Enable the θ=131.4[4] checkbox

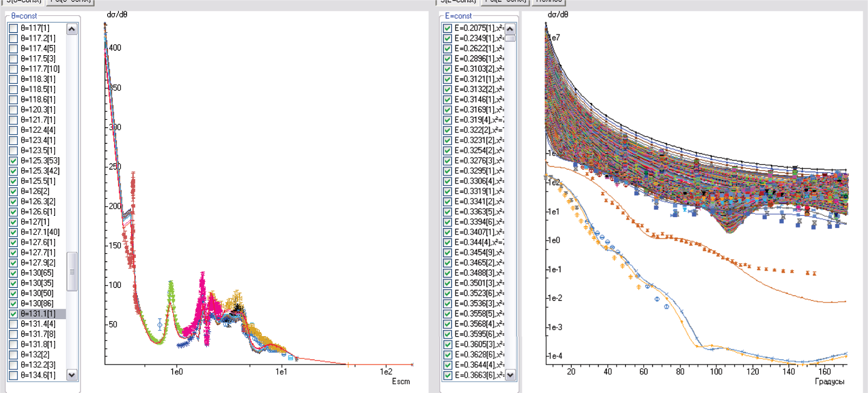click(13, 324)
